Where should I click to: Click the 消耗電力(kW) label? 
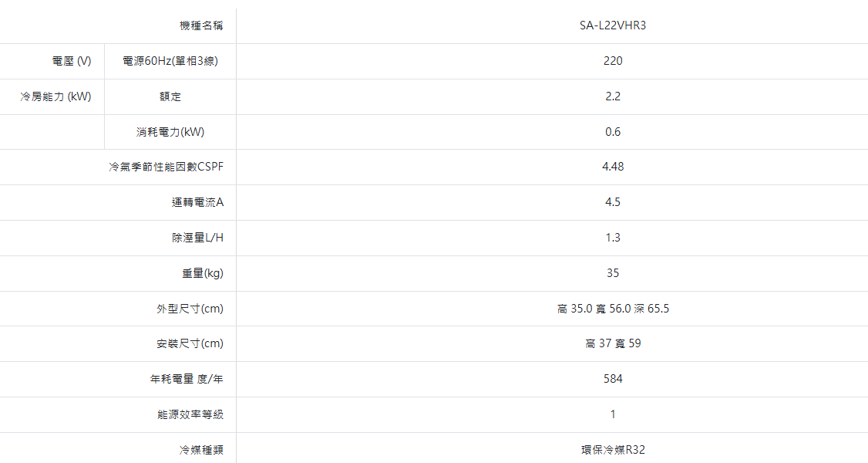point(170,132)
